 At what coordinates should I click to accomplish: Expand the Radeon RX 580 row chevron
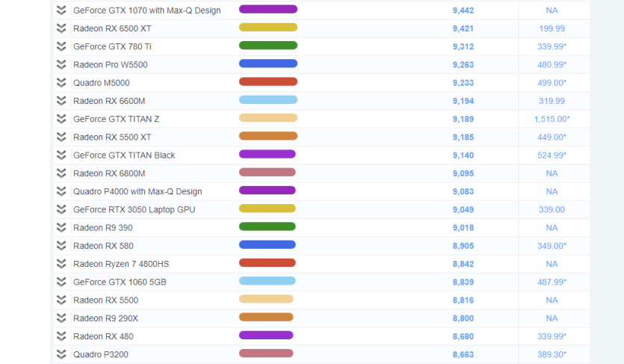(x=61, y=245)
